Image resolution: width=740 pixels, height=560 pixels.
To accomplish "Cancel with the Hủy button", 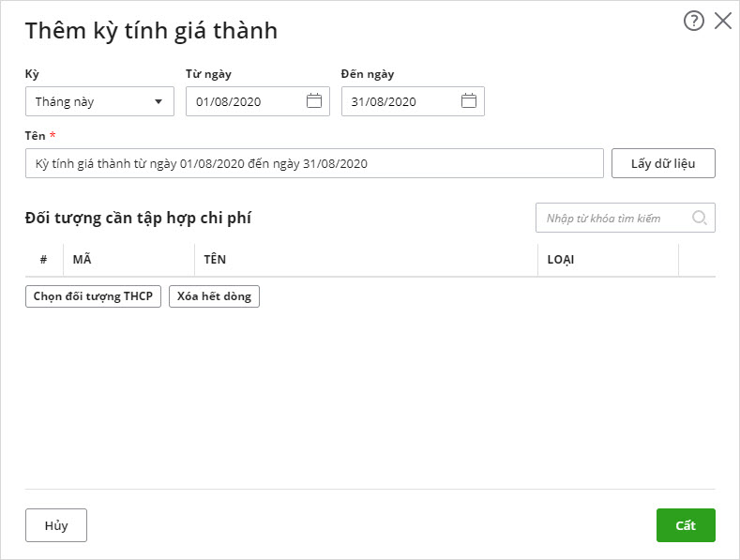I will coord(56,525).
